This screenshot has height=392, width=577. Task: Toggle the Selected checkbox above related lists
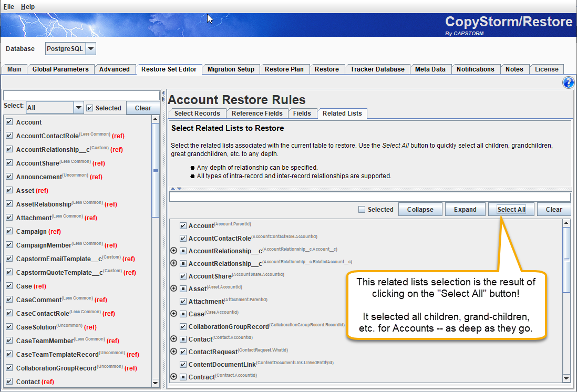(362, 210)
